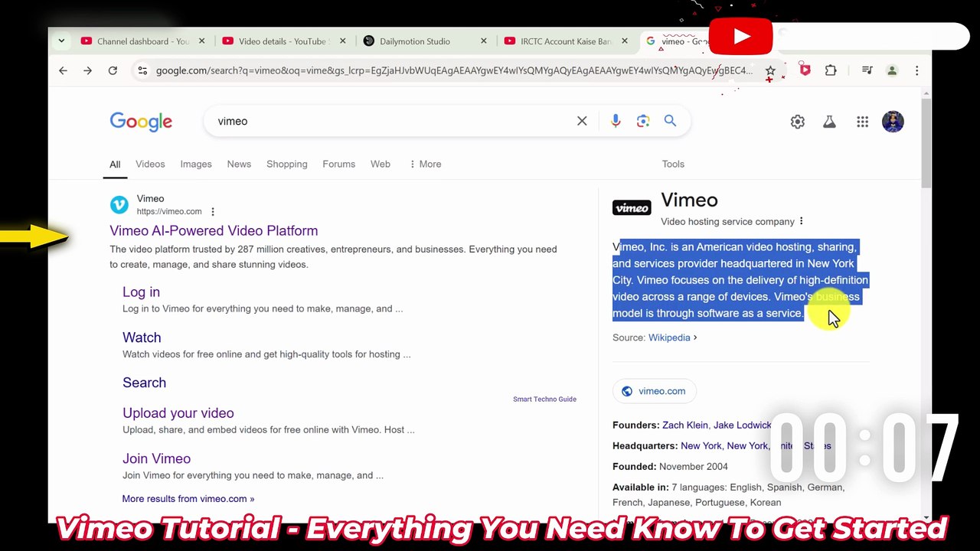
Task: Open the tab search dropdown arrow
Action: [61, 41]
